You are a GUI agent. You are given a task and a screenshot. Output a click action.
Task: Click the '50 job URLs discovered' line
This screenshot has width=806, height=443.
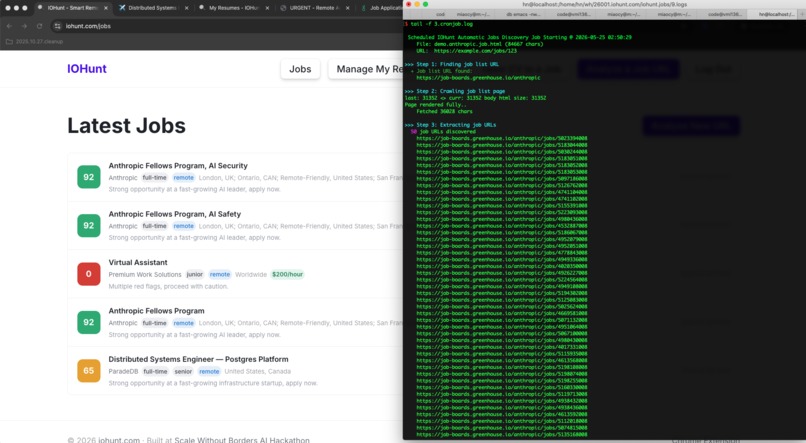click(443, 132)
